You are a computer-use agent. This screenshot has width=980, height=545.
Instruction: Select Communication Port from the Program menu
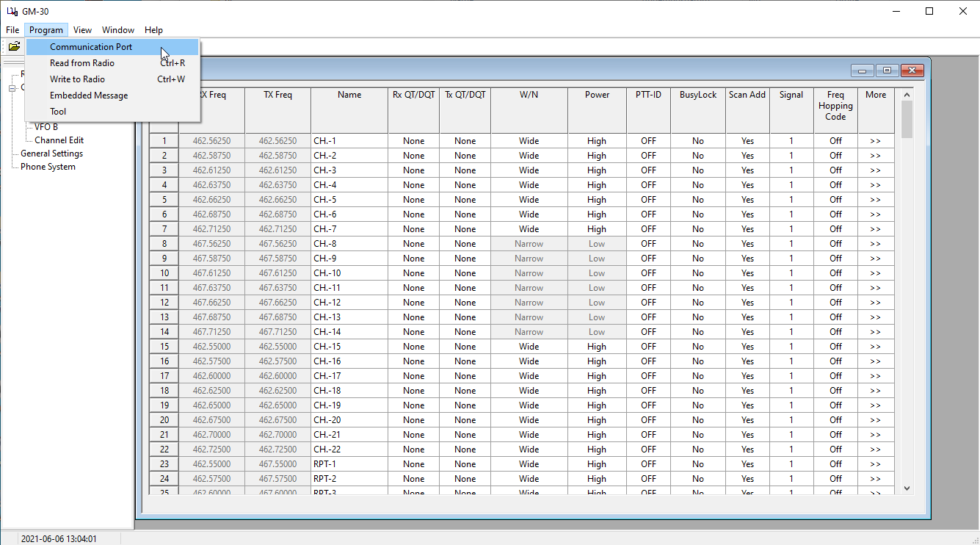[x=90, y=46]
